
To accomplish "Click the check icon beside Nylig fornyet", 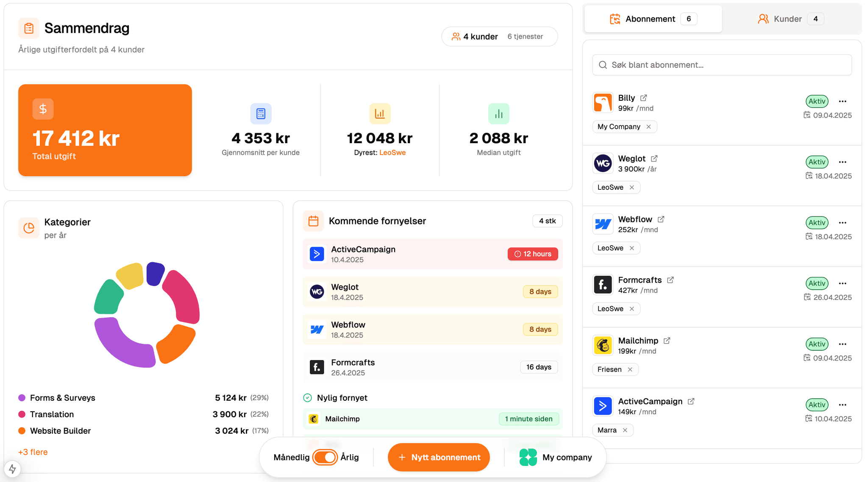I will [x=308, y=398].
